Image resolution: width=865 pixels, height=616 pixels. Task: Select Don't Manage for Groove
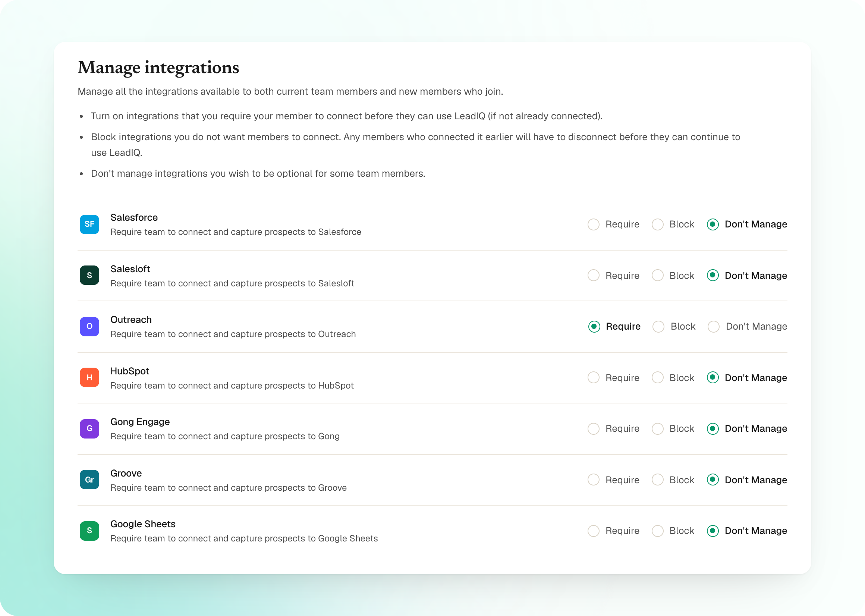point(713,480)
